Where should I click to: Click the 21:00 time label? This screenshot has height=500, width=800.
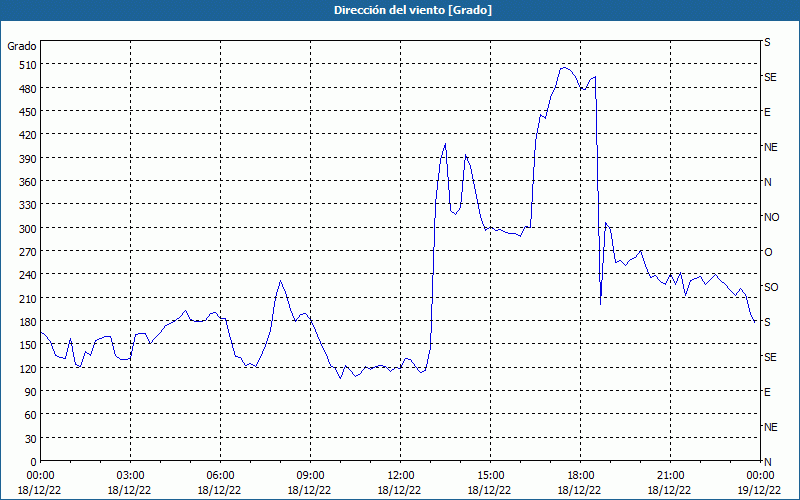pyautogui.click(x=670, y=476)
